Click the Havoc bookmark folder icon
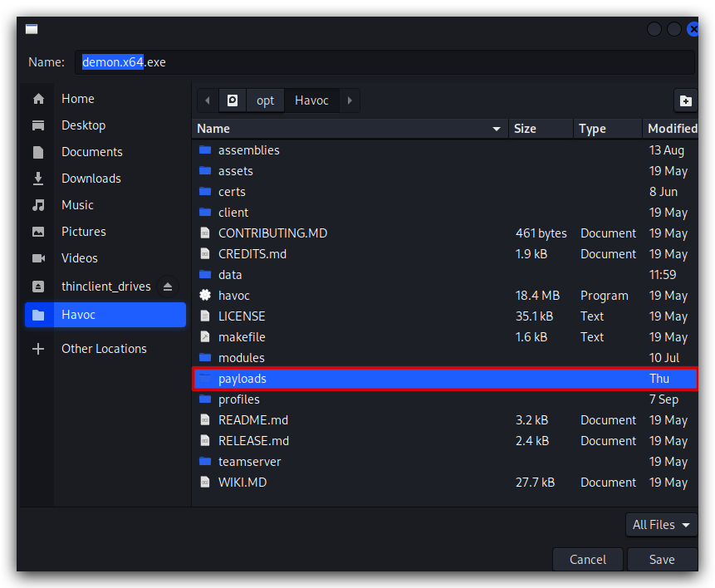 coord(38,315)
